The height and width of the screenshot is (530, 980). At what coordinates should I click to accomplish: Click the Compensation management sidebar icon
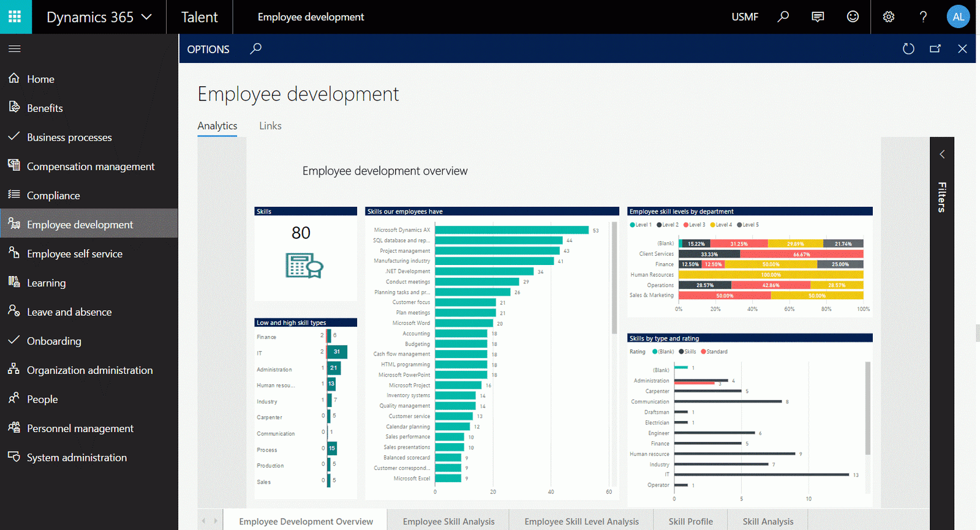(x=14, y=165)
